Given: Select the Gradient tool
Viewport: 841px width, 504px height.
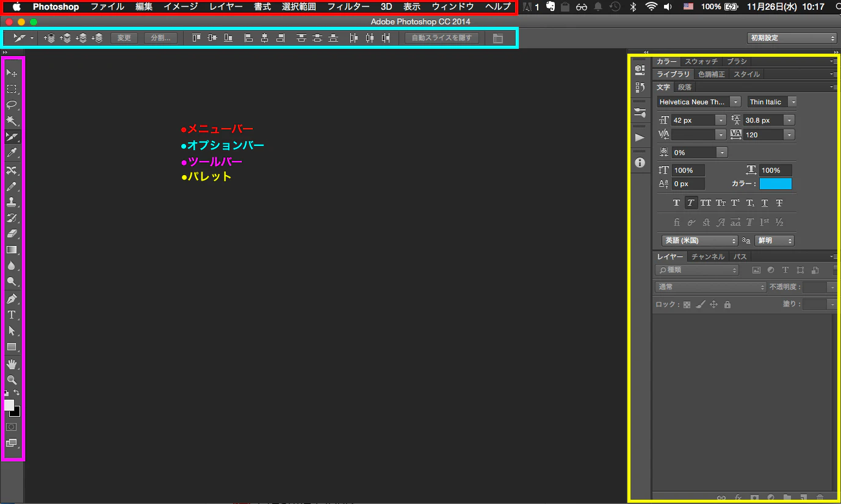Looking at the screenshot, I should pyautogui.click(x=12, y=250).
